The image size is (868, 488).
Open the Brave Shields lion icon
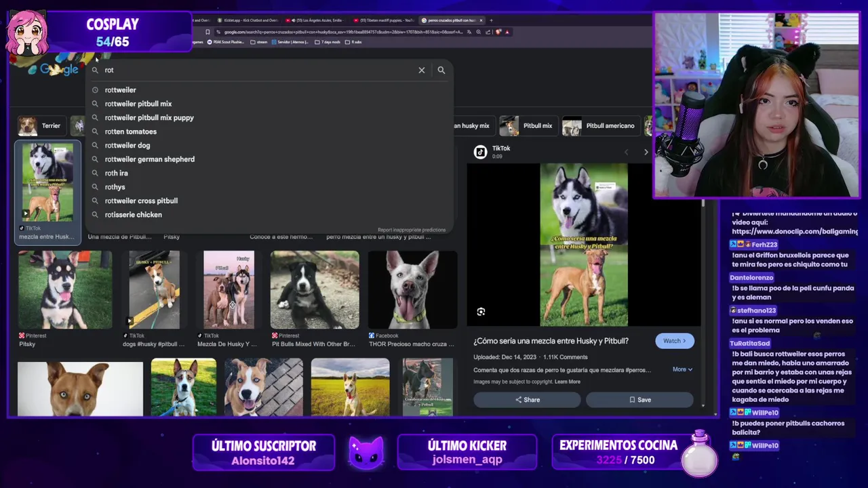tap(498, 32)
